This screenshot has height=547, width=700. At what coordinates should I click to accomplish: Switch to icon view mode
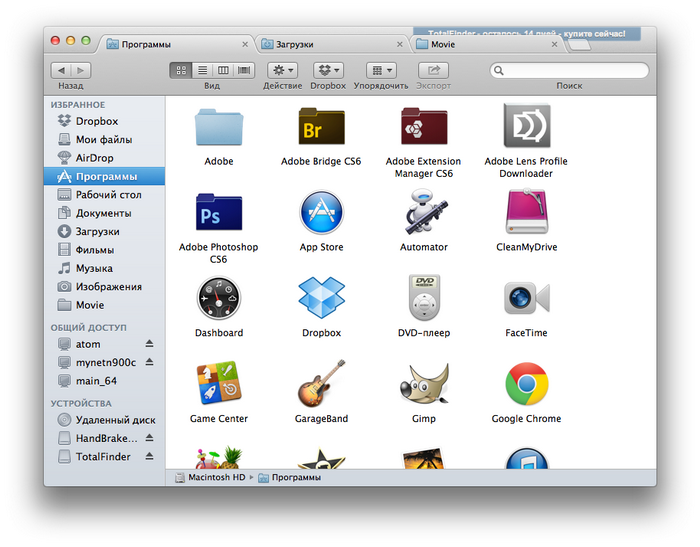(181, 70)
